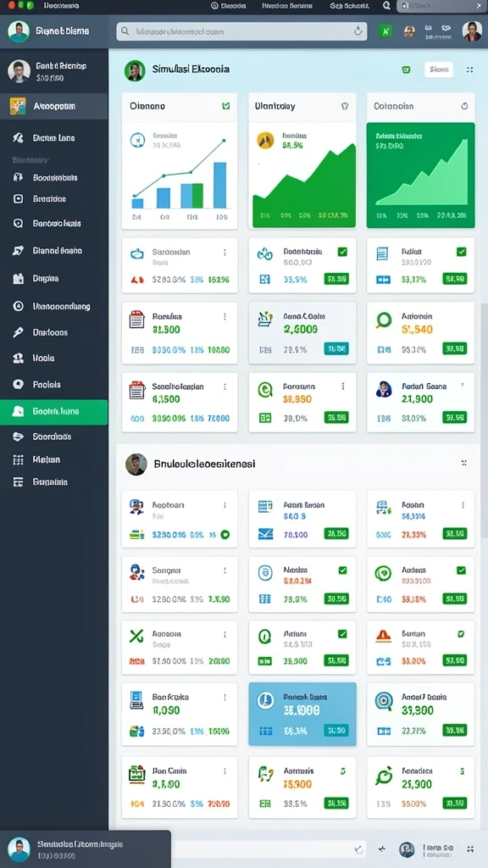Image resolution: width=488 pixels, height=868 pixels.
Task: Open the Pooleis item in the sidebar
Action: 53,384
